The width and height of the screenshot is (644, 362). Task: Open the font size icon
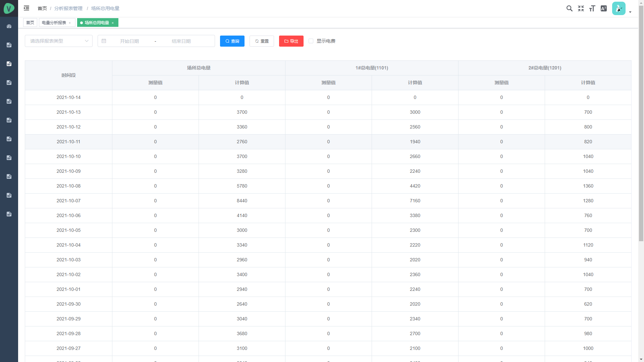click(x=592, y=8)
